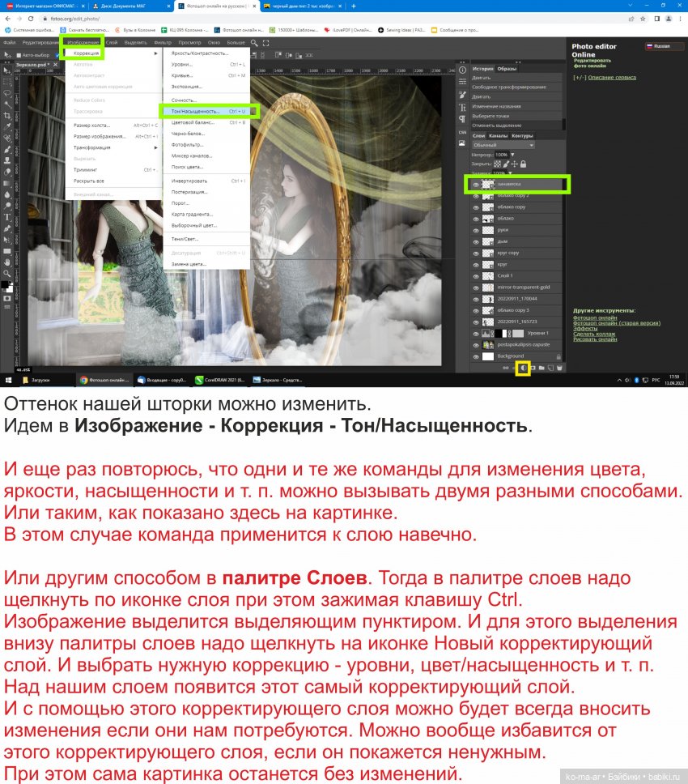Click the new layer icon
688x784 pixels.
550,369
